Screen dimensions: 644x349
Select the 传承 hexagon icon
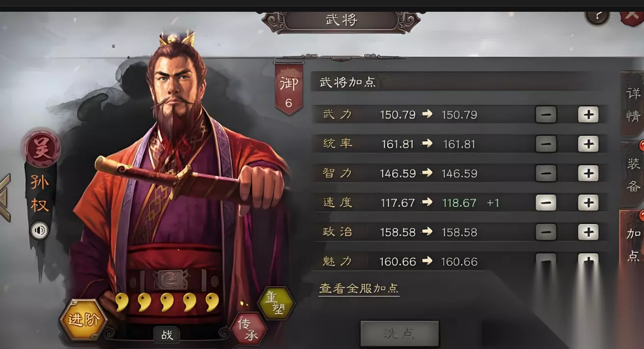(x=248, y=329)
